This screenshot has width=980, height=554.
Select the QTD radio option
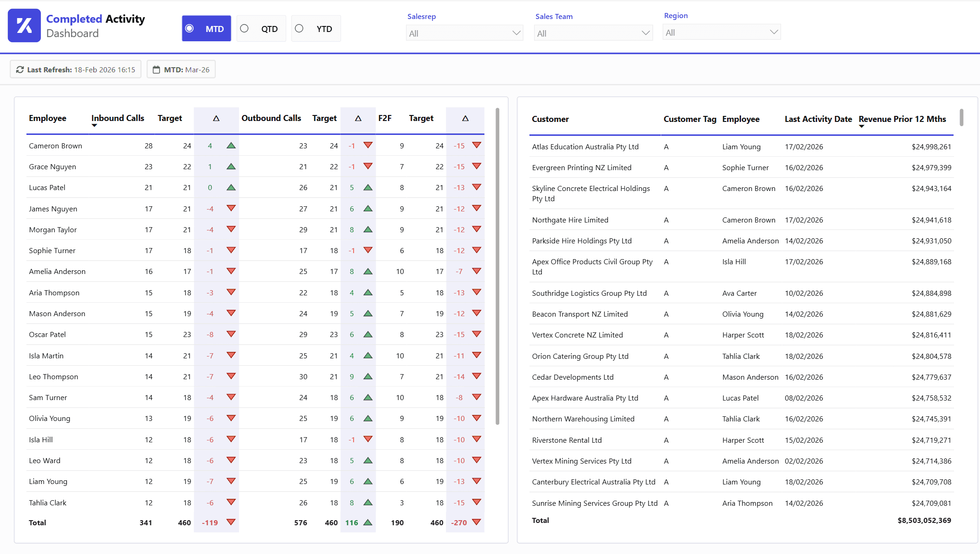coord(245,28)
